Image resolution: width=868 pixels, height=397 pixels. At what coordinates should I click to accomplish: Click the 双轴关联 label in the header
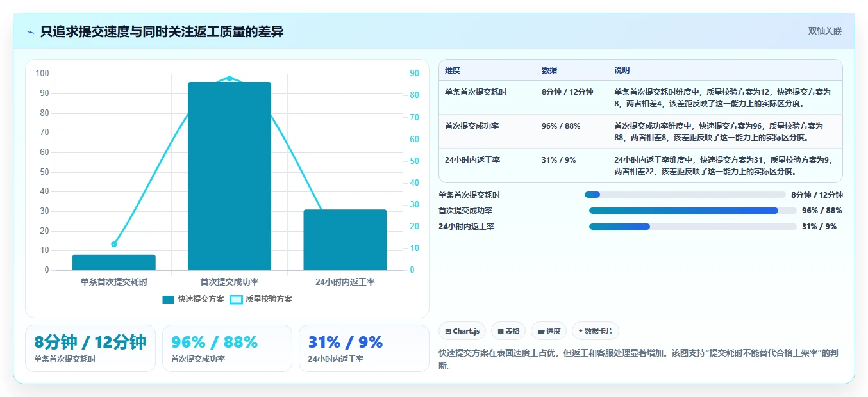(824, 31)
